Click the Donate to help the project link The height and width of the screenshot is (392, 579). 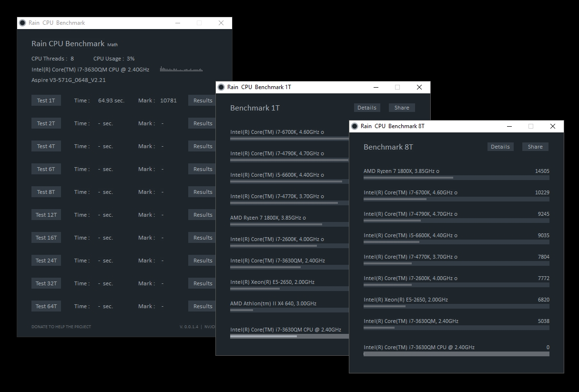pos(61,327)
